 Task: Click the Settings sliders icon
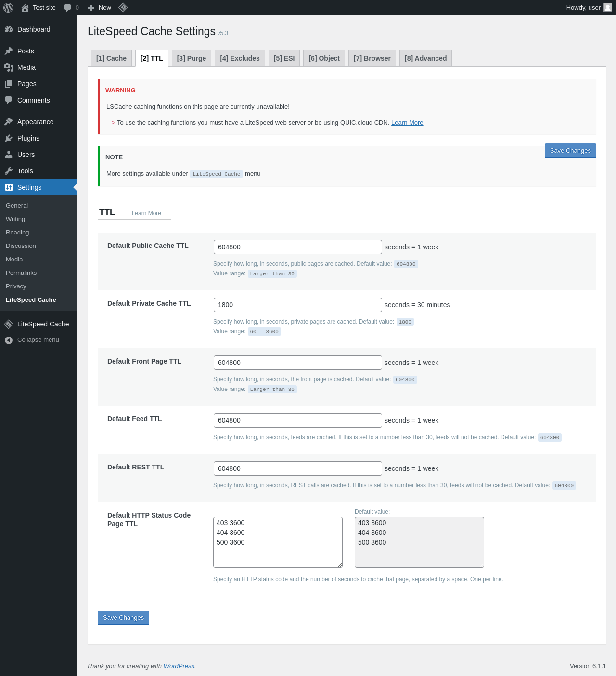pyautogui.click(x=9, y=187)
